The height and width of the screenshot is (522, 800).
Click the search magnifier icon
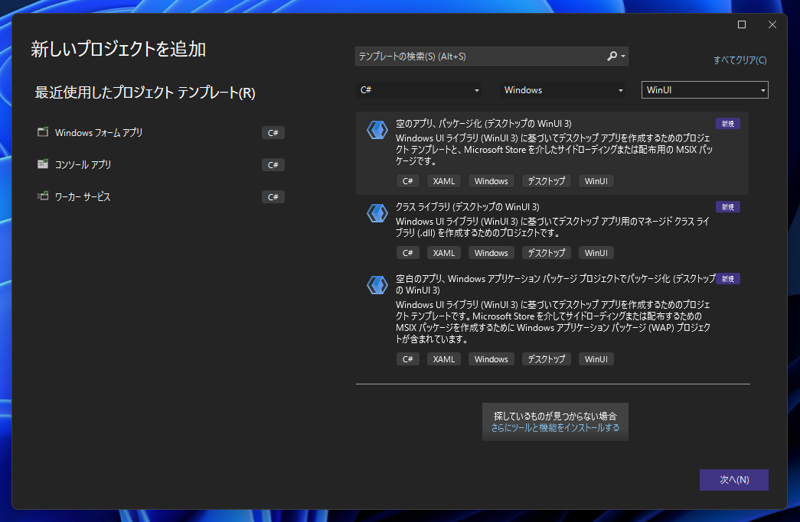click(x=612, y=56)
